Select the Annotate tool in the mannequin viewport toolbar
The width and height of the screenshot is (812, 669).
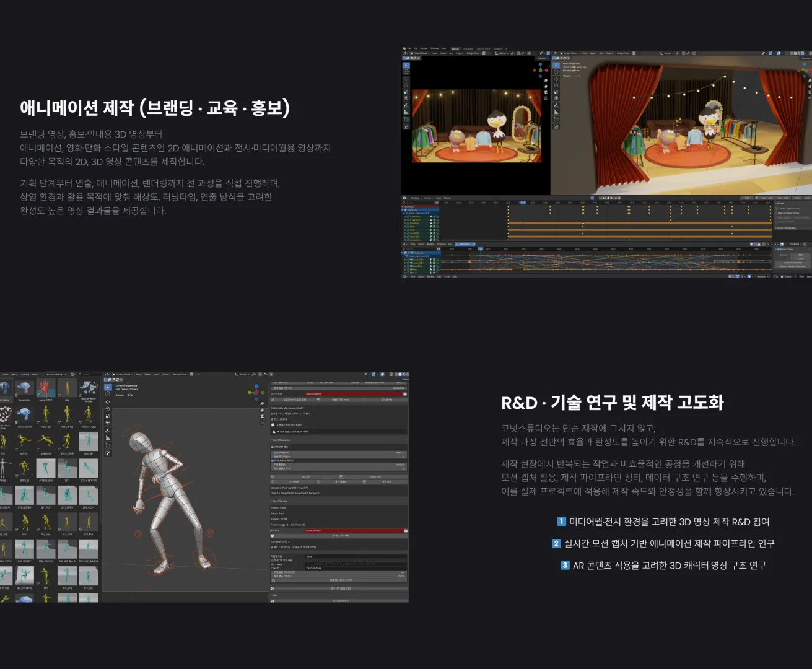coord(108,431)
